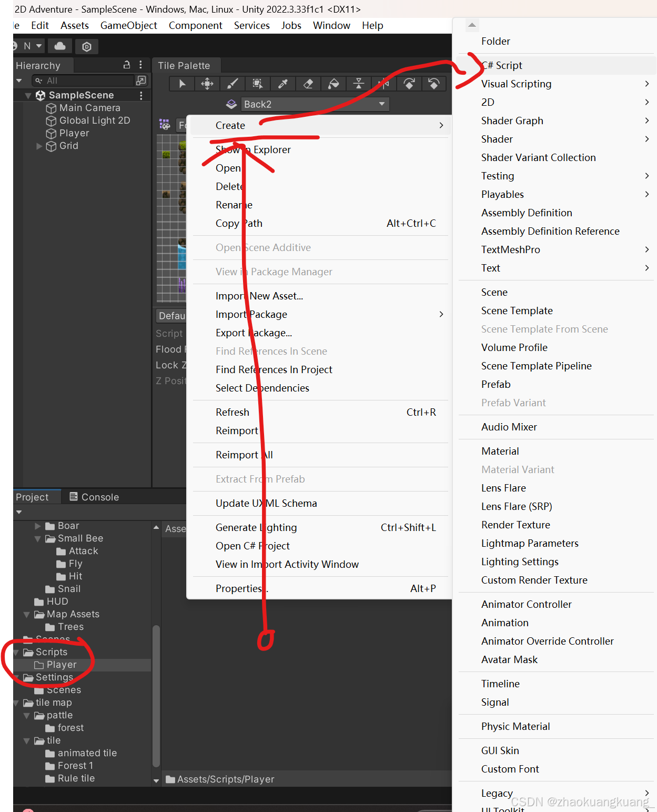Open the account N dropdown in toolbar
The height and width of the screenshot is (812, 657).
pos(32,46)
